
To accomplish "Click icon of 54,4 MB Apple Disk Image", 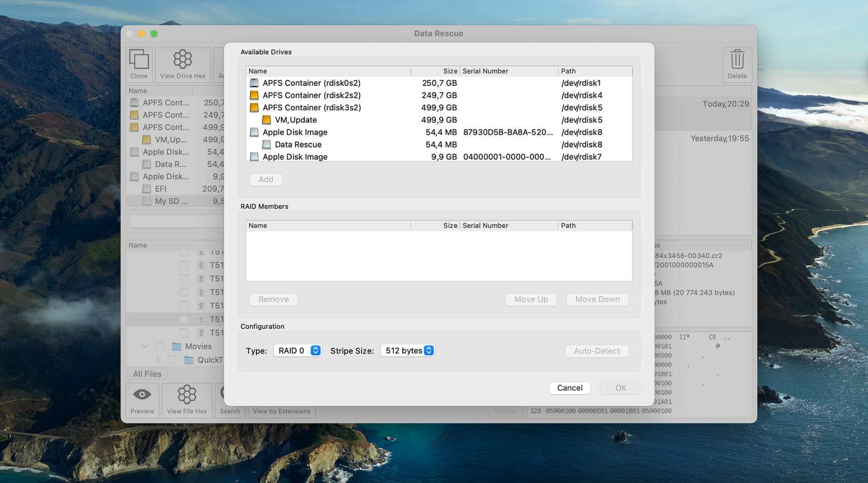I will click(x=254, y=132).
